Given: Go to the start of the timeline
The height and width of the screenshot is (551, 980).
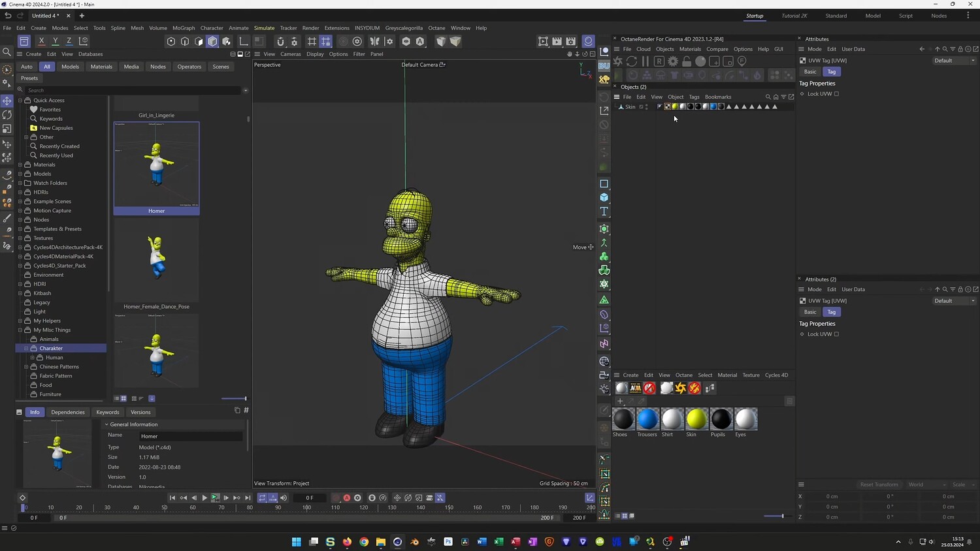Looking at the screenshot, I should (x=172, y=497).
